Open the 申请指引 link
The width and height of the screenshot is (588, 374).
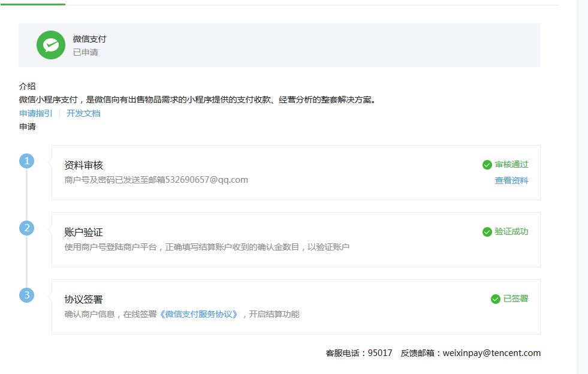(35, 113)
